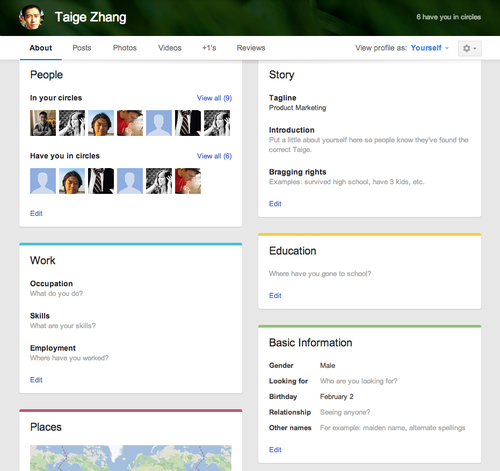Select the default blue avatar in 'In your circles'
The height and width of the screenshot is (471, 500).
pyautogui.click(x=159, y=123)
